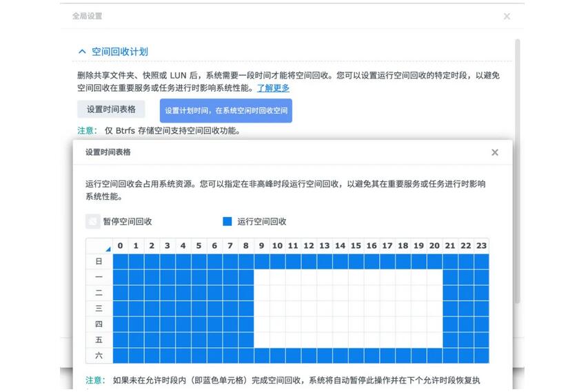Select the blue 运行空间回收 legend swatch
The width and height of the screenshot is (579, 392).
click(227, 221)
